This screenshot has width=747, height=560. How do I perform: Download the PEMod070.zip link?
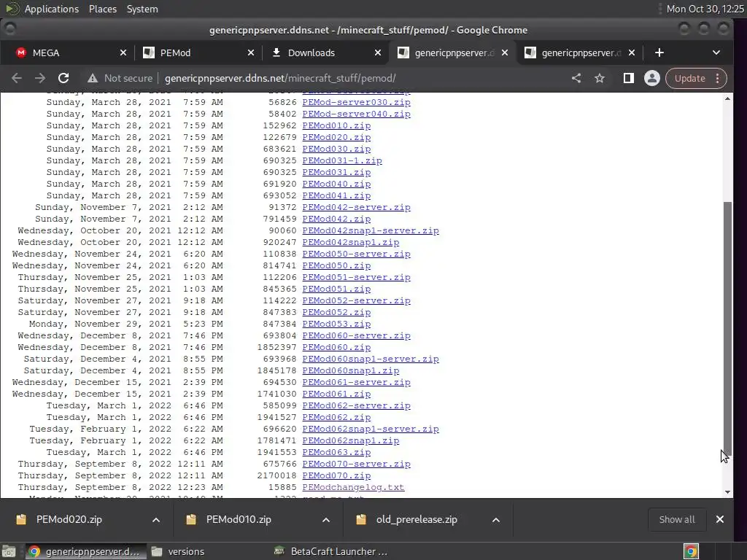pyautogui.click(x=336, y=475)
